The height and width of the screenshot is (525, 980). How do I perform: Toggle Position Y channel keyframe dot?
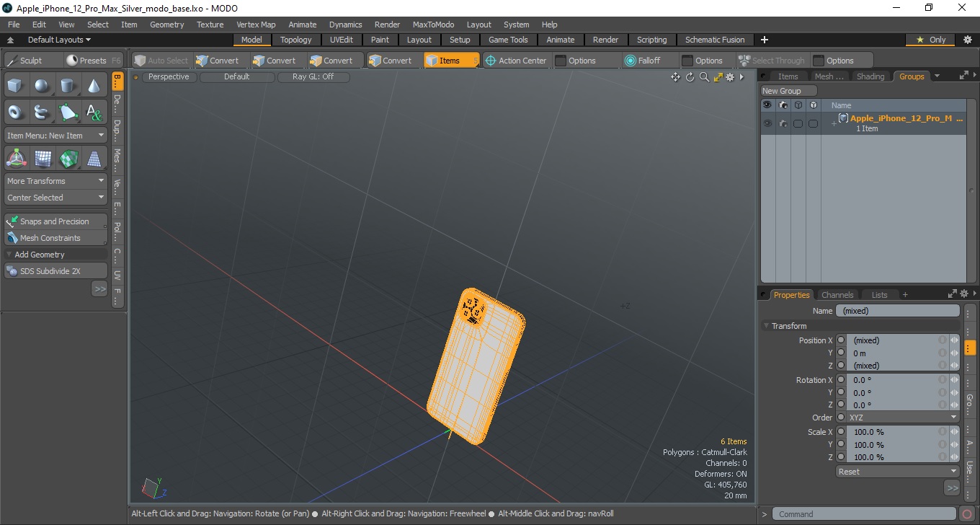(x=841, y=353)
